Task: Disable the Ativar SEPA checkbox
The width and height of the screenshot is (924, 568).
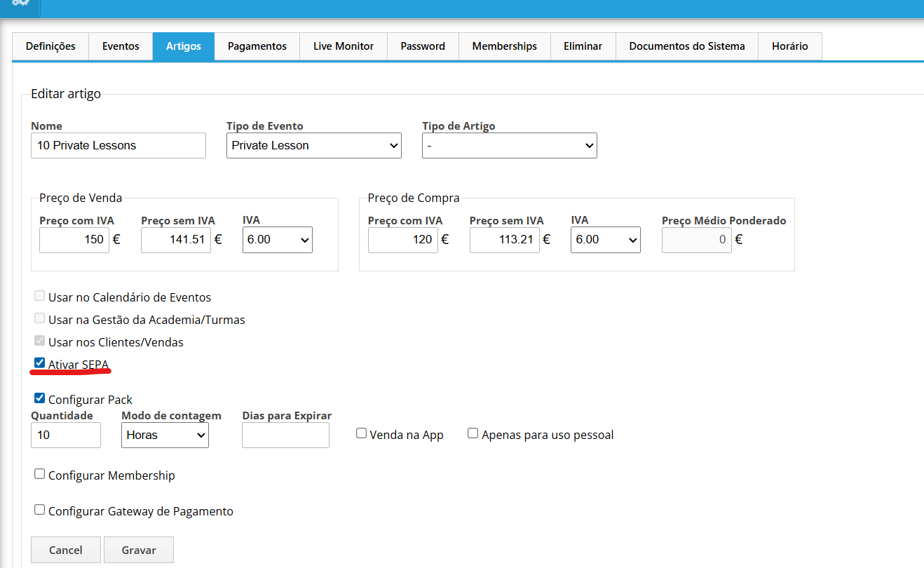Action: [x=40, y=363]
